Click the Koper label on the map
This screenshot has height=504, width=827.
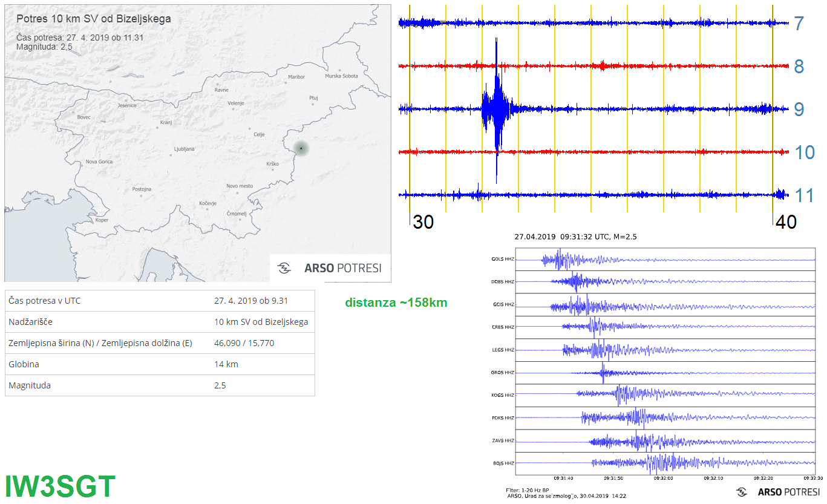coord(102,220)
